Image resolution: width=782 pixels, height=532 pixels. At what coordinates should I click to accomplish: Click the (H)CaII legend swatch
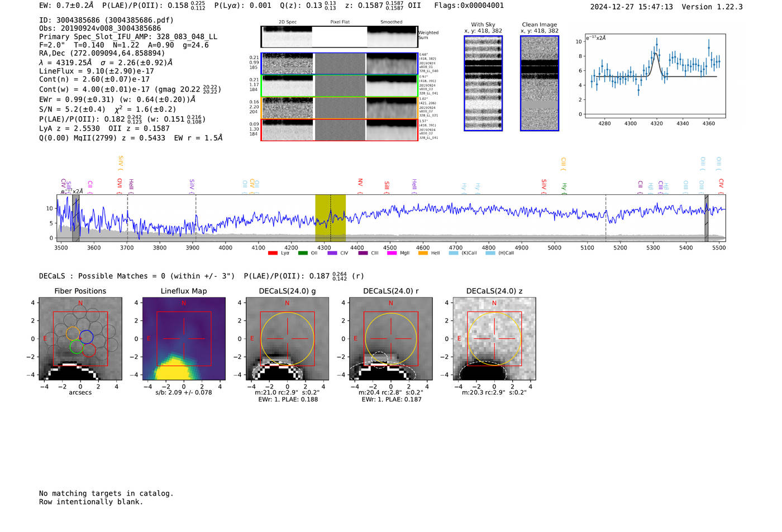click(490, 253)
